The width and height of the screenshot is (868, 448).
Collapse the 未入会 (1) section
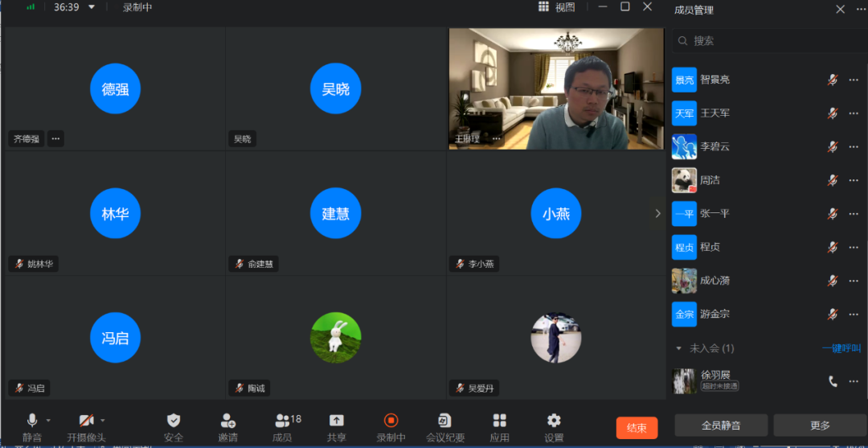coord(679,348)
